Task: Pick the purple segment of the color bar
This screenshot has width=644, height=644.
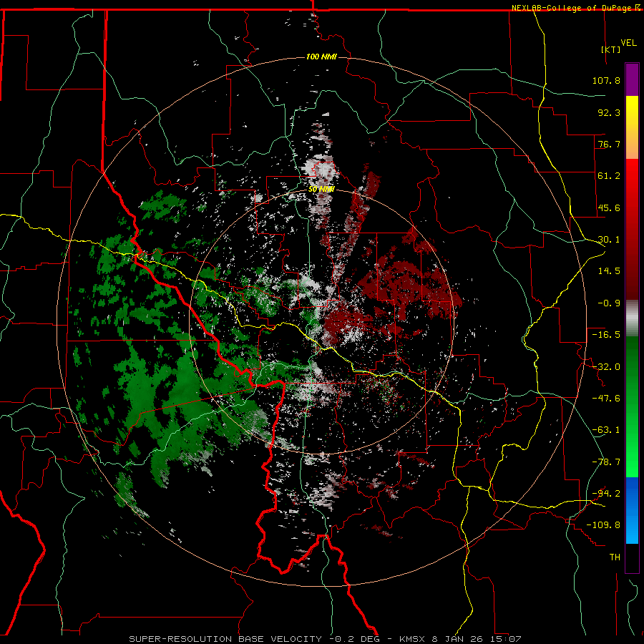Action: point(632,79)
